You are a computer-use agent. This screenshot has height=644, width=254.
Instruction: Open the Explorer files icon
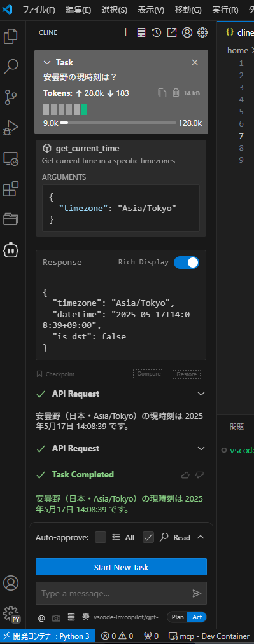tap(11, 36)
